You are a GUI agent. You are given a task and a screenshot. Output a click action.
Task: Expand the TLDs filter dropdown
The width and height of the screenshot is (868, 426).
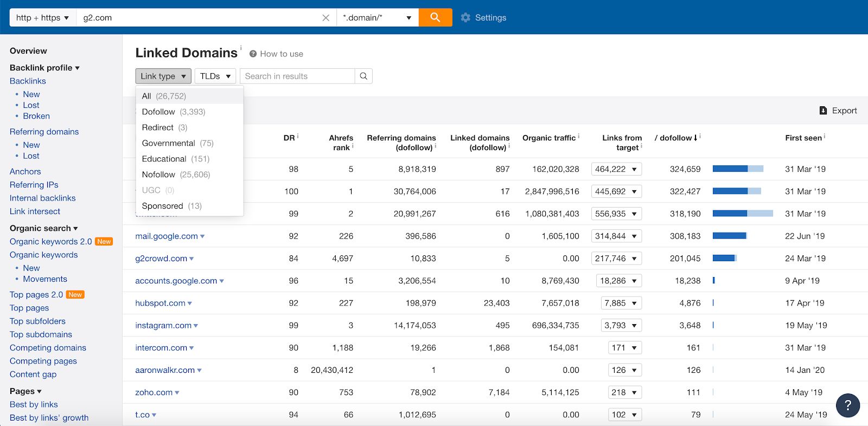tap(215, 76)
